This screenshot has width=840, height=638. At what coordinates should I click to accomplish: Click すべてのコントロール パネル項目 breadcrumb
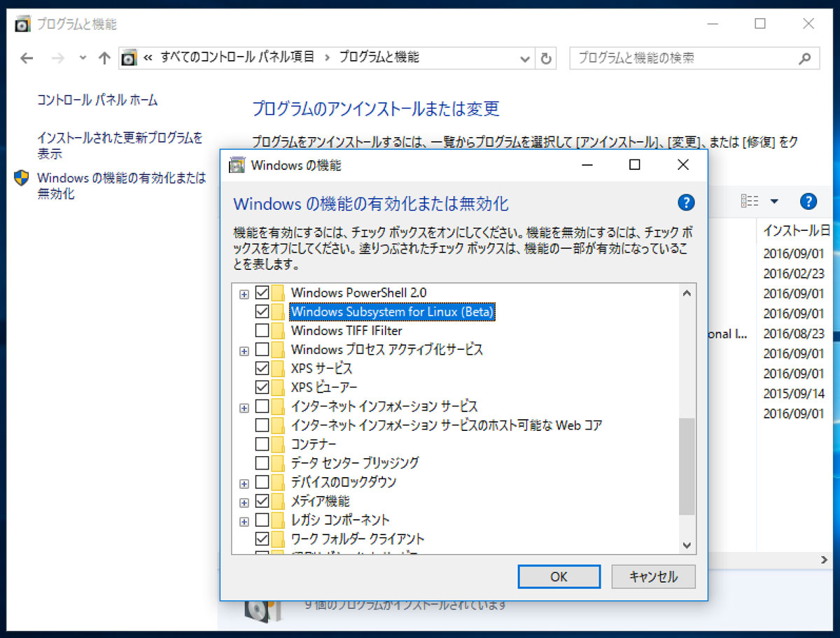click(237, 57)
